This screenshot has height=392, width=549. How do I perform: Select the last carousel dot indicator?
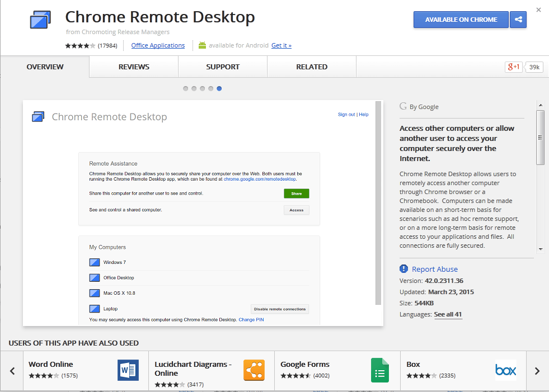coord(219,88)
